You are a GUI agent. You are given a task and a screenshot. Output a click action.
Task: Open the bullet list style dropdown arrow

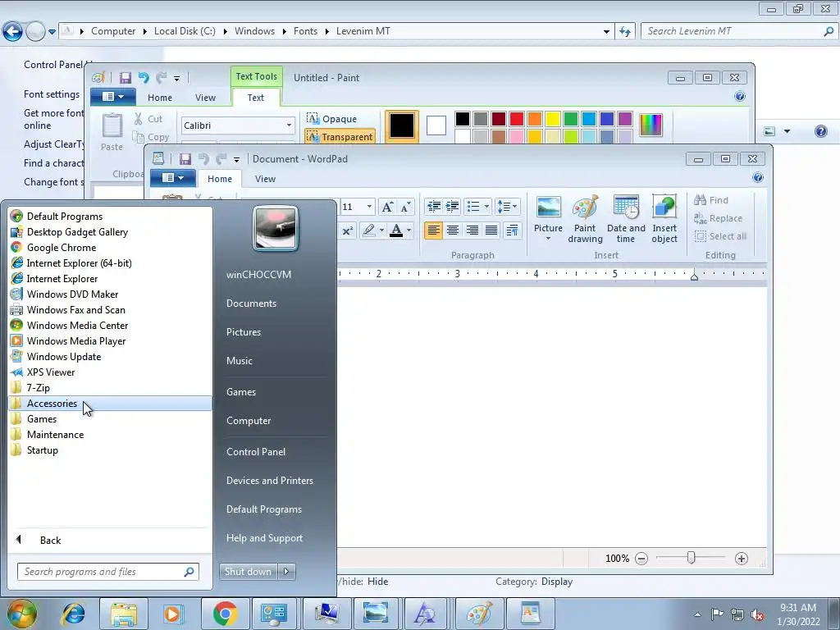486,206
